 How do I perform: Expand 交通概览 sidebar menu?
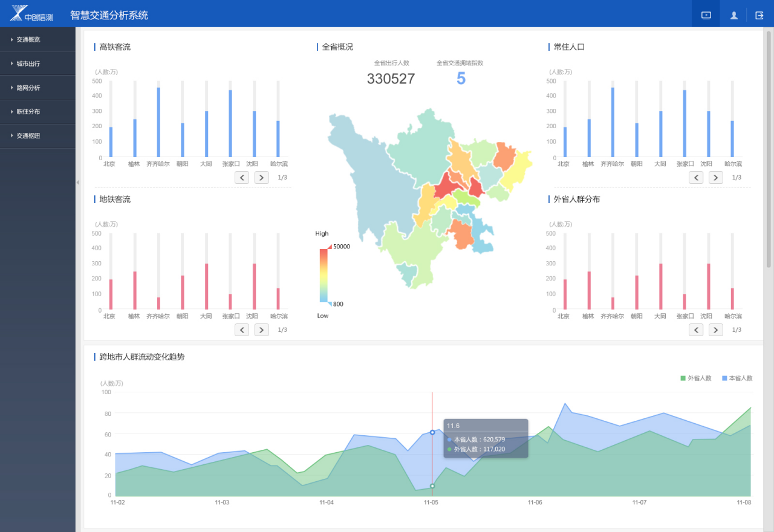(x=37, y=39)
